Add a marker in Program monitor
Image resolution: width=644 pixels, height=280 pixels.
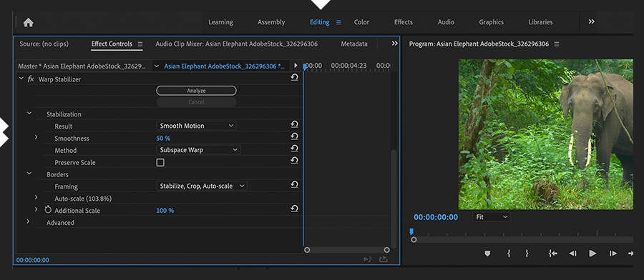point(487,254)
